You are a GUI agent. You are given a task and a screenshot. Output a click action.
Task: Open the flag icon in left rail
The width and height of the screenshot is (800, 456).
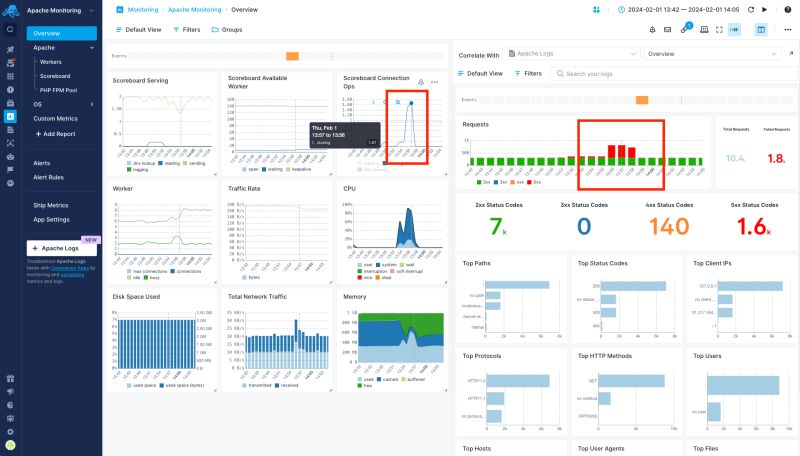(x=10, y=170)
